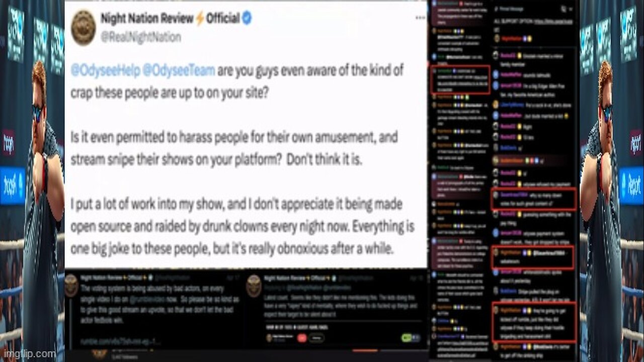Viewport: 644px width, 362px height.
Task: Click the blue verified badge beside Official
Action: tap(247, 19)
